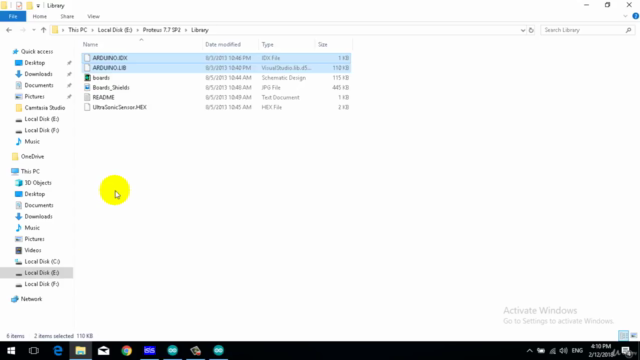Open the Home ribbon tab

40,16
